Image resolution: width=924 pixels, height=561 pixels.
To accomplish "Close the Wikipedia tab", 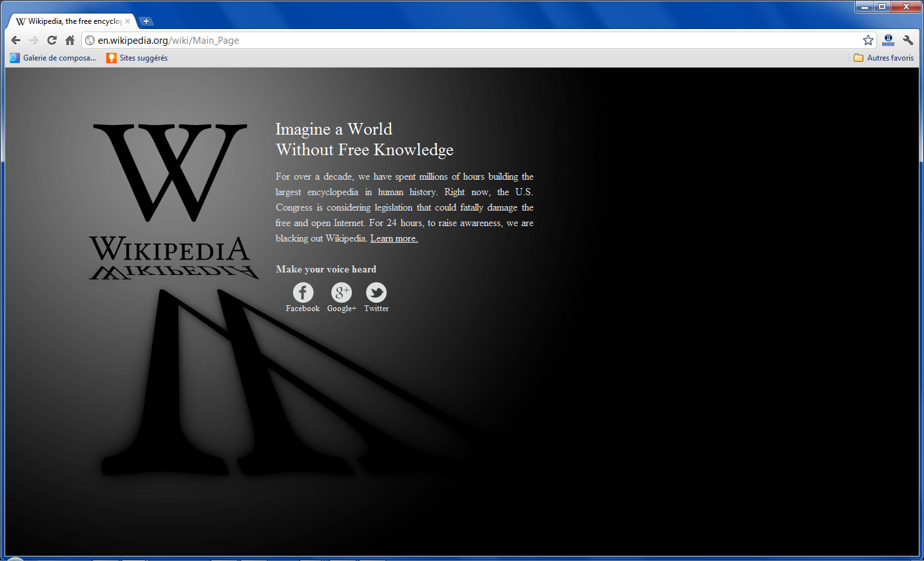I will tap(128, 21).
